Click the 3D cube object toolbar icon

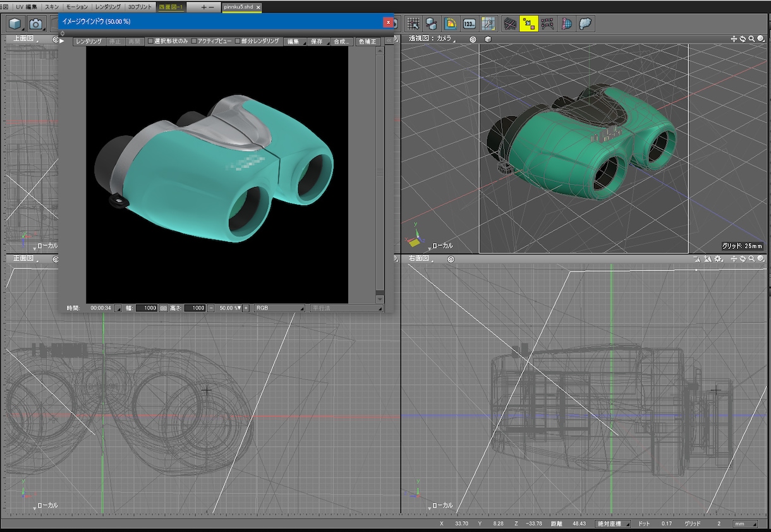point(16,24)
